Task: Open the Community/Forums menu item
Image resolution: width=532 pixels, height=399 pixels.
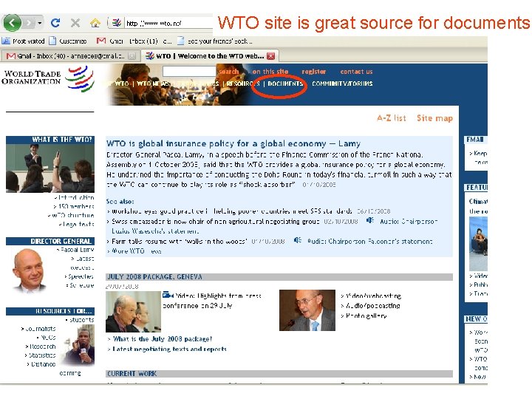Action: (x=342, y=83)
